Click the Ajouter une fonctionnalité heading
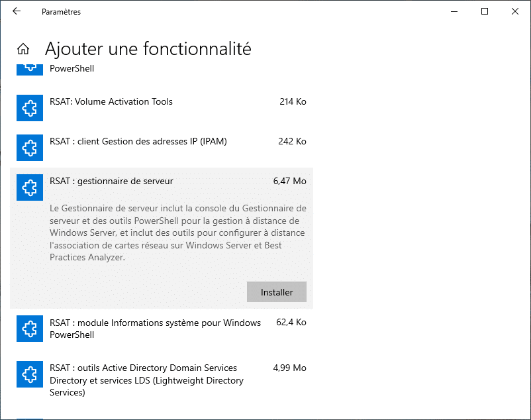Image resolution: width=531 pixels, height=420 pixels. (148, 49)
